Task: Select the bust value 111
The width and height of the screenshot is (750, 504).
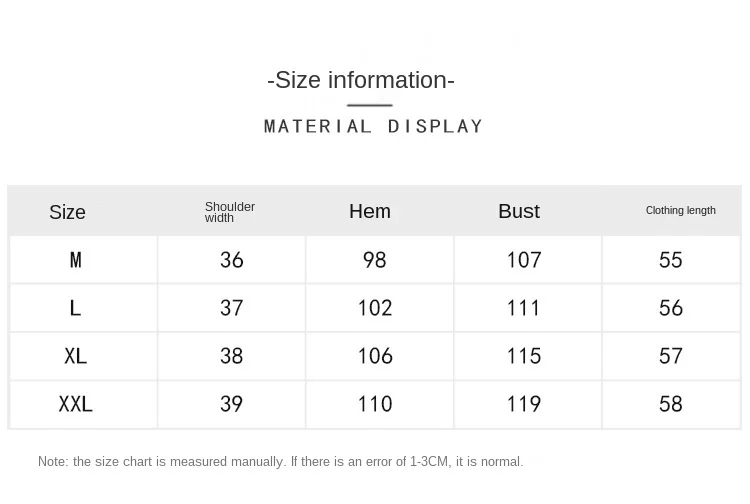Action: point(523,308)
